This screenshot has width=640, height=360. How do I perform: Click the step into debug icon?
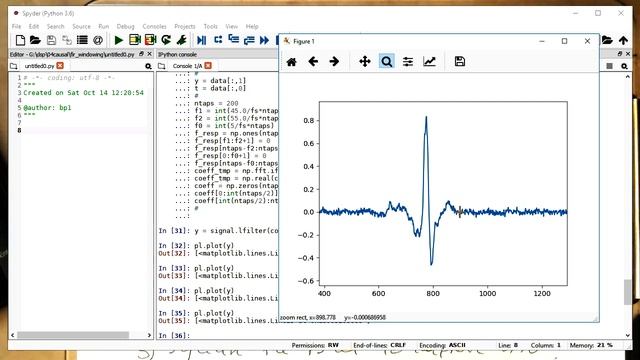[233, 40]
